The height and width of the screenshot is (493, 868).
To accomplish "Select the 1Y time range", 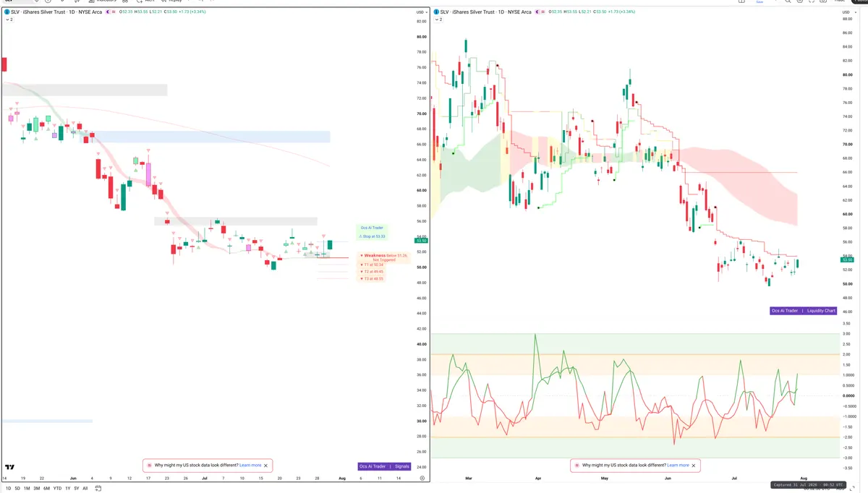I will coord(67,489).
